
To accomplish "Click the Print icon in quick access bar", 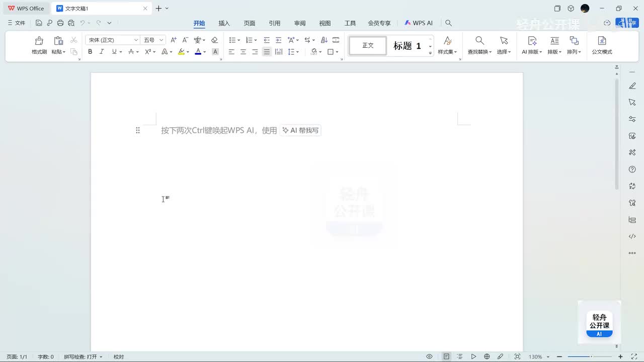I will point(60,23).
